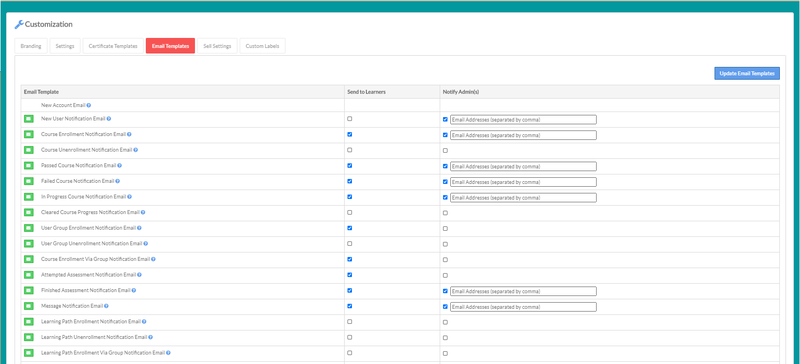Uncheck Send to Learners for Failed Course Notification
800x364 pixels.
coord(349,181)
